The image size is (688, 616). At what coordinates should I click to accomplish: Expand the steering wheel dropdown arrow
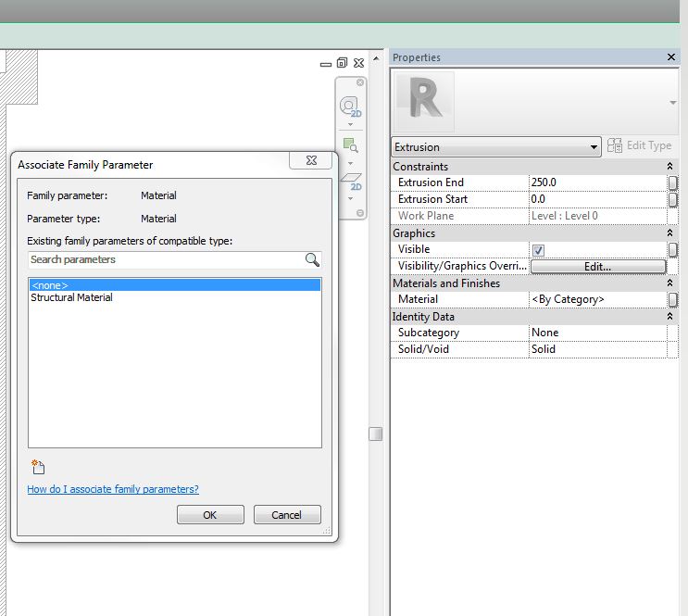coord(350,125)
